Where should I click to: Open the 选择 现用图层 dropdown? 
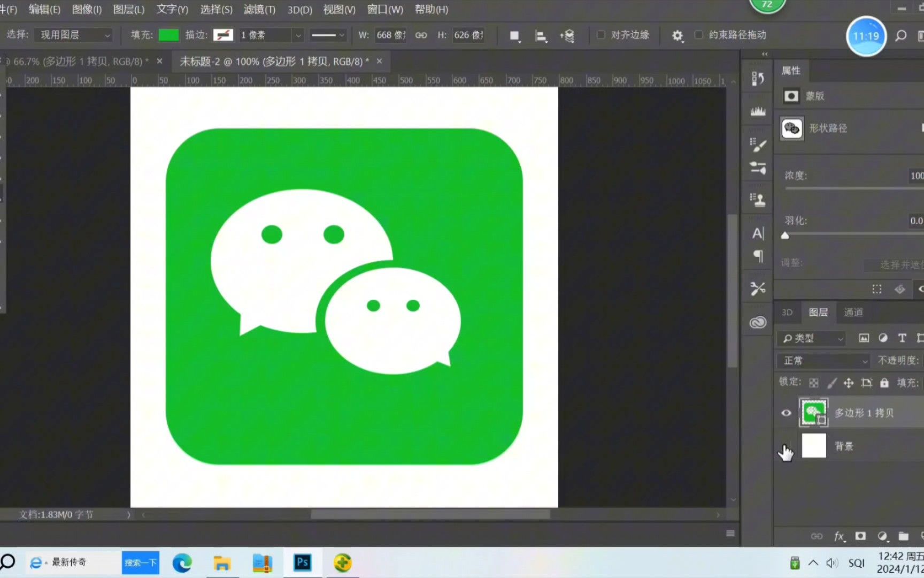tap(74, 35)
